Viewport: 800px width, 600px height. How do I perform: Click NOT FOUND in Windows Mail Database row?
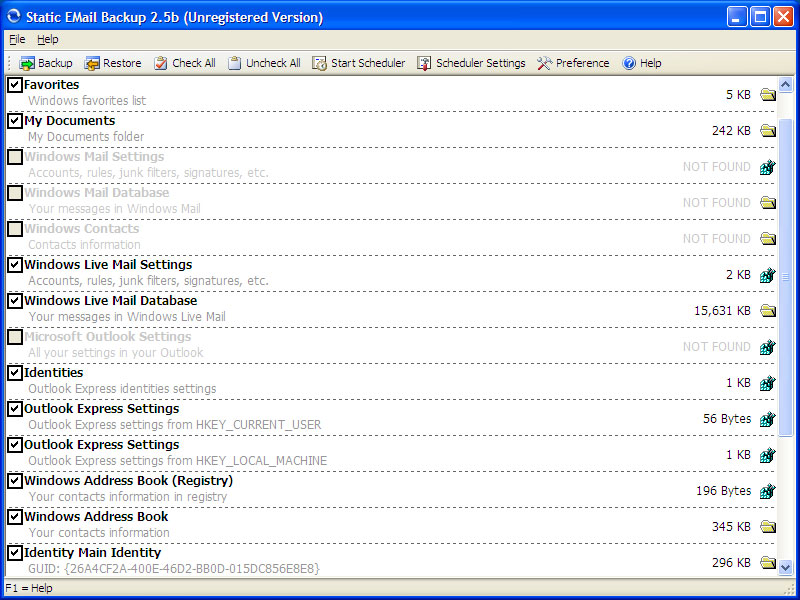point(717,203)
